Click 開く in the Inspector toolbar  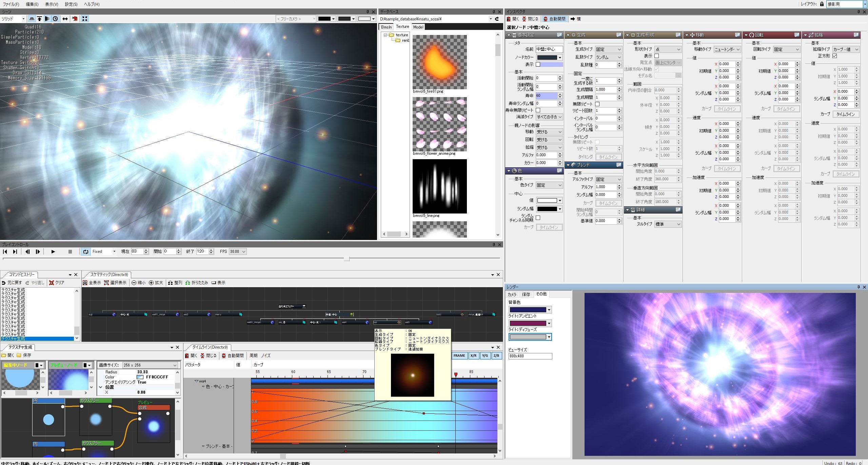(x=513, y=19)
